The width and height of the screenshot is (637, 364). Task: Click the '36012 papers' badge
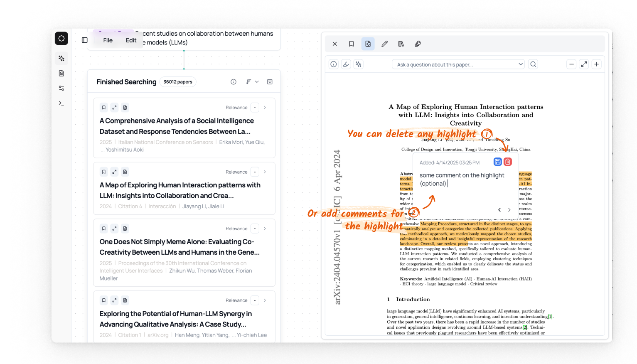[178, 81]
